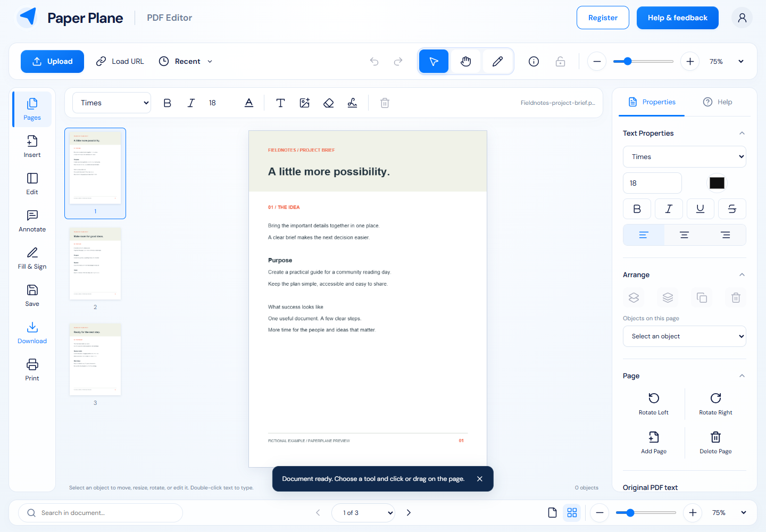Select the eraser tool
766x532 pixels.
point(328,103)
